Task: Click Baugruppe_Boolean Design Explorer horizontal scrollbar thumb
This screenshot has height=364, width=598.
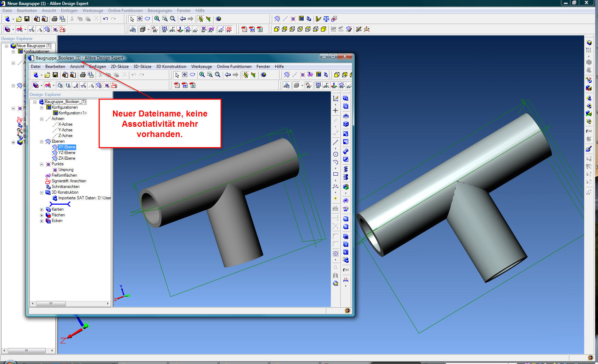Action: tap(51, 303)
